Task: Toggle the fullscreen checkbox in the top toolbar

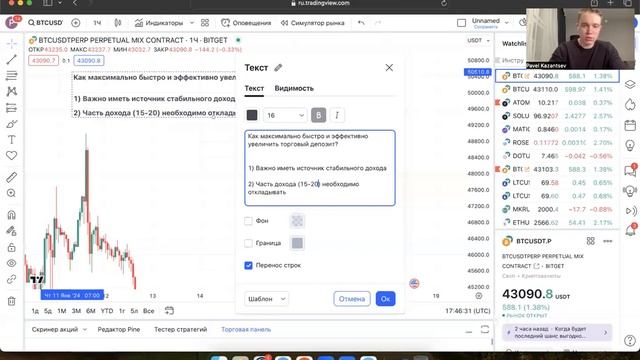Action: 461,23
